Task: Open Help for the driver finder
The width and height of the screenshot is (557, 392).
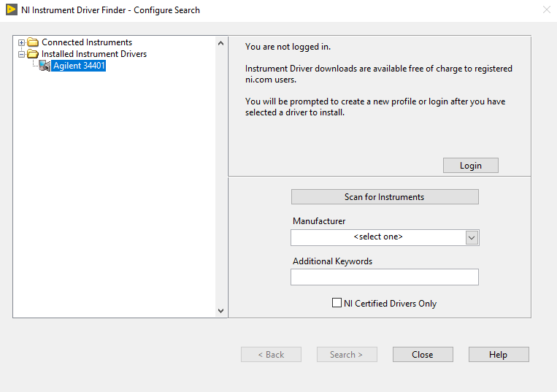Action: 499,355
